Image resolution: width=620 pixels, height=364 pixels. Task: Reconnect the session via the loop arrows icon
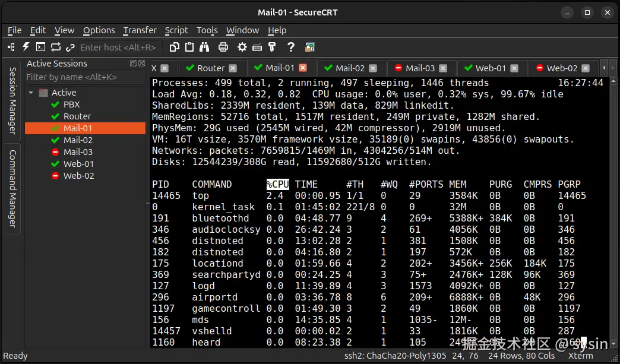[56, 48]
